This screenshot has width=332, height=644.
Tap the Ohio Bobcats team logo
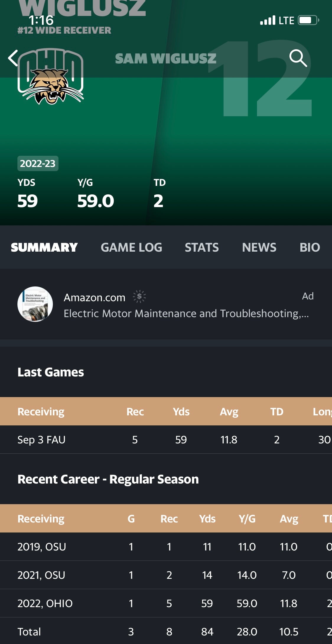tap(51, 77)
